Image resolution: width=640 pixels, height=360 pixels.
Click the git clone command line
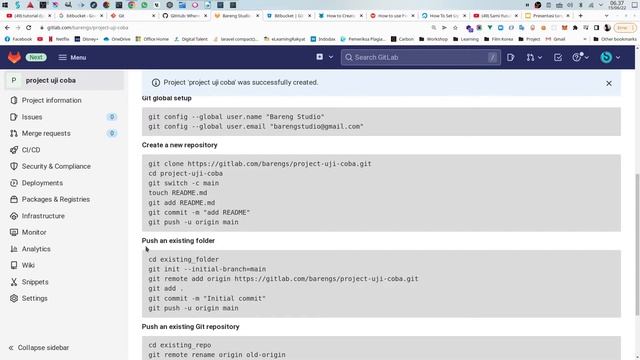tap(260, 164)
